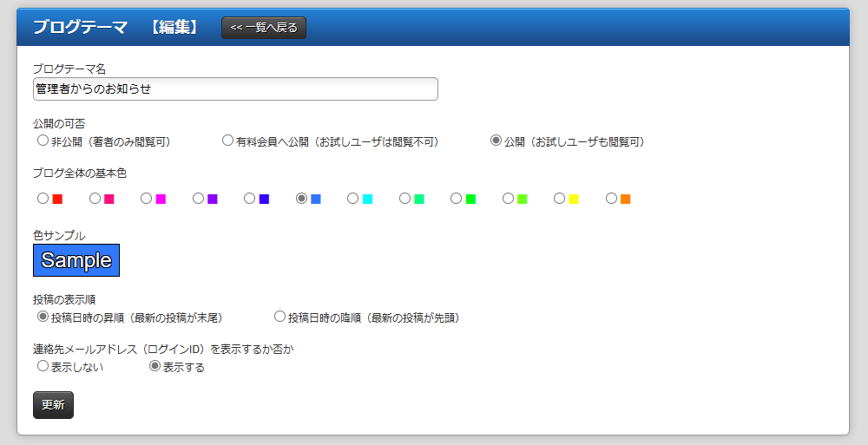This screenshot has width=868, height=445.
Task: Click the 更新 update button
Action: pyautogui.click(x=53, y=405)
